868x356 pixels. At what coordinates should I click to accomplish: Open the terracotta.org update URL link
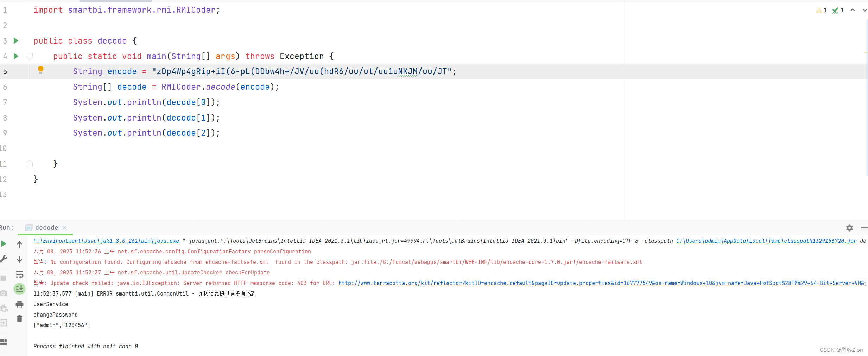tap(602, 283)
